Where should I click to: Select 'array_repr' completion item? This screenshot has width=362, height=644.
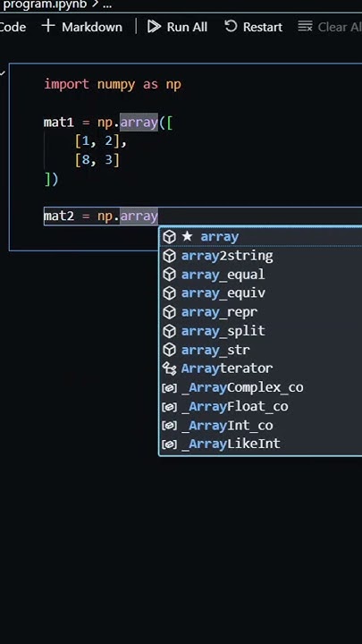[x=261, y=312]
